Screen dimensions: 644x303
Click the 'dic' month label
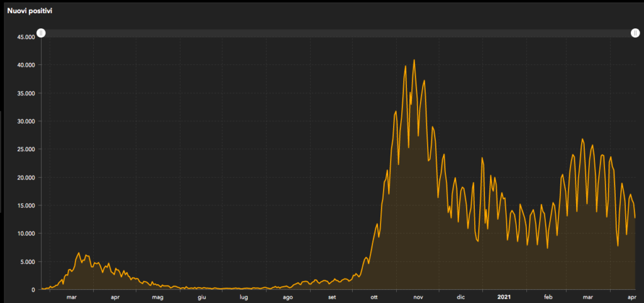[x=460, y=297]
